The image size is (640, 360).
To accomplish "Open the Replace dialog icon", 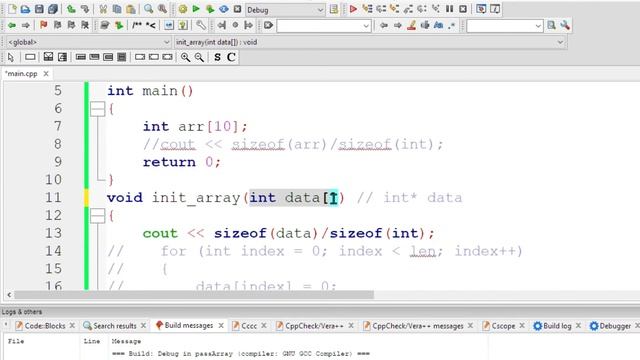I will (162, 9).
